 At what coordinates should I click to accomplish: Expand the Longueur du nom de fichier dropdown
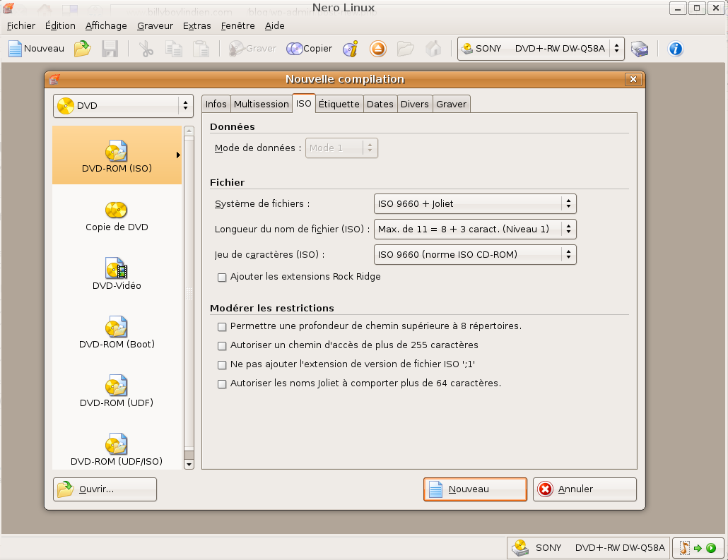pyautogui.click(x=474, y=230)
